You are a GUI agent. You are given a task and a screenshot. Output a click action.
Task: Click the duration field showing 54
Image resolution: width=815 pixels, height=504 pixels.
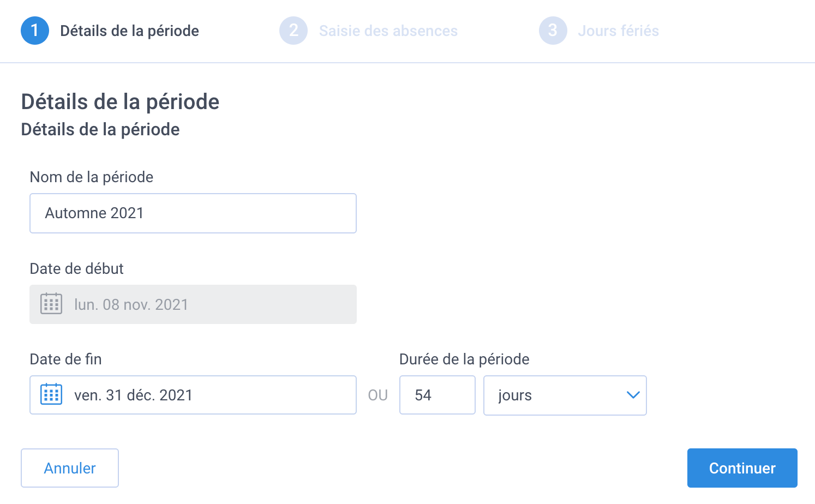[438, 395]
